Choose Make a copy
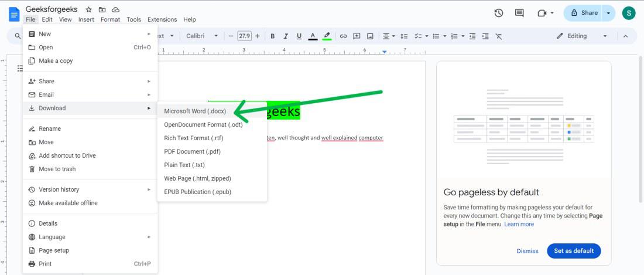The image size is (644, 275). (x=90, y=61)
